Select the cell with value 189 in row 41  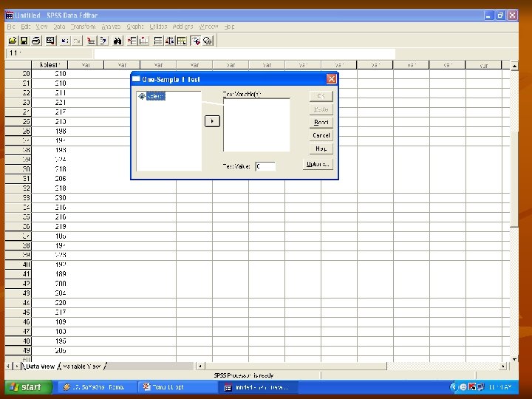[50, 274]
